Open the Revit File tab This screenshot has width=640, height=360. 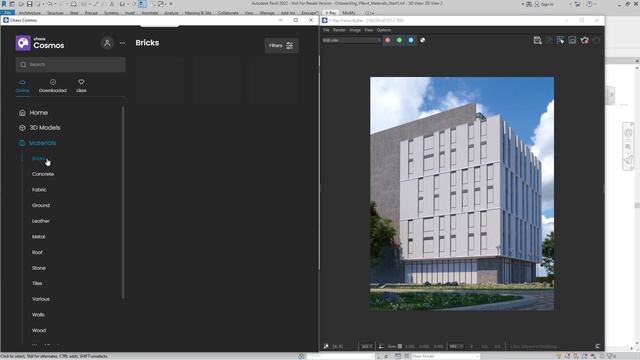[7, 13]
